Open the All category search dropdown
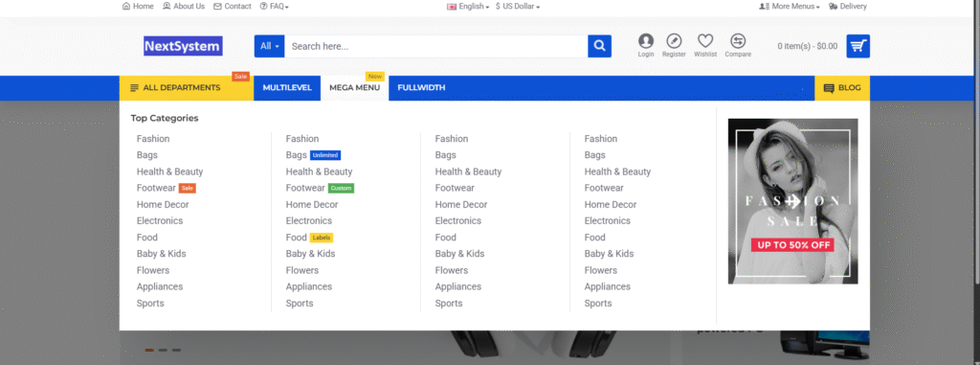Viewport: 980px width, 365px height. click(x=269, y=46)
